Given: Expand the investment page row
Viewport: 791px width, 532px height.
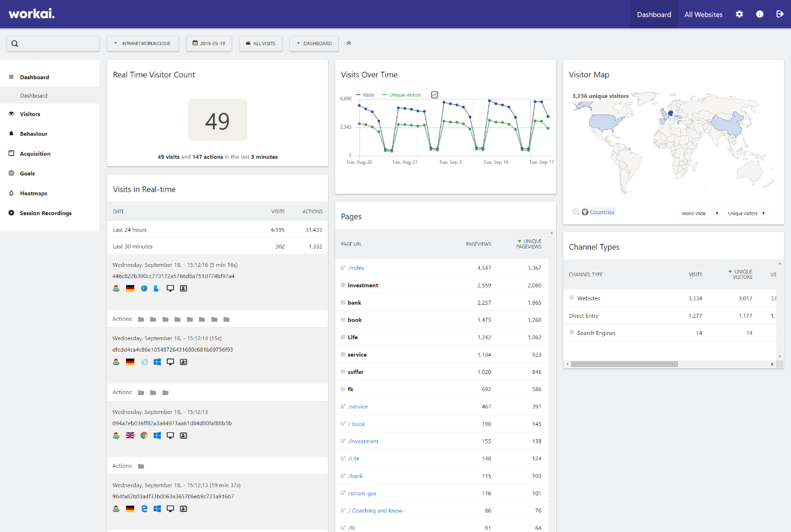Looking at the screenshot, I should 343,285.
